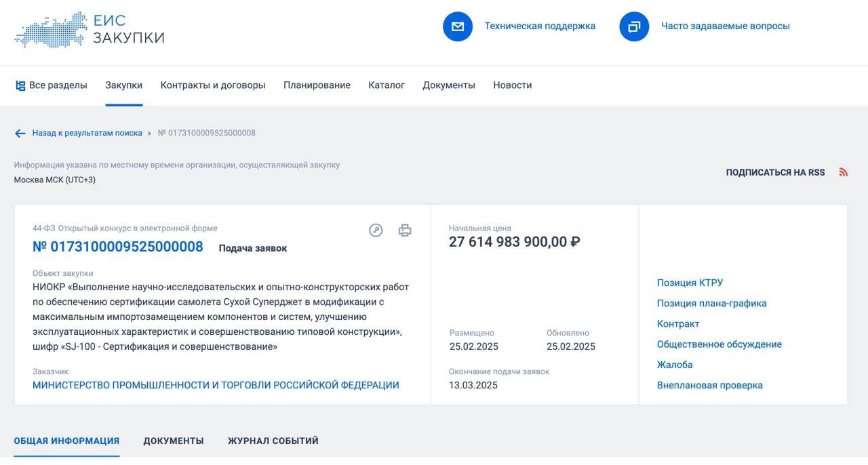
Task: Click ПОДПИСАТЬСЯ НА RSS
Action: pyautogui.click(x=775, y=172)
